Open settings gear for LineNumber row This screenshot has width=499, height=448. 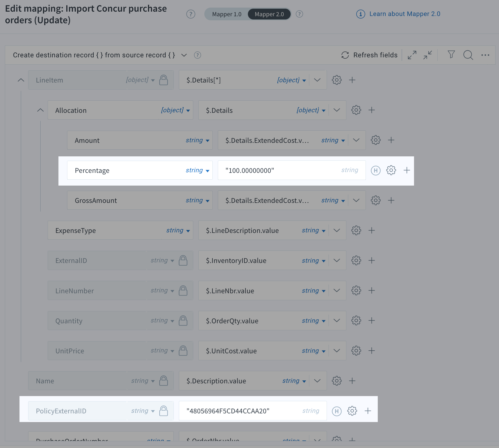click(x=356, y=291)
